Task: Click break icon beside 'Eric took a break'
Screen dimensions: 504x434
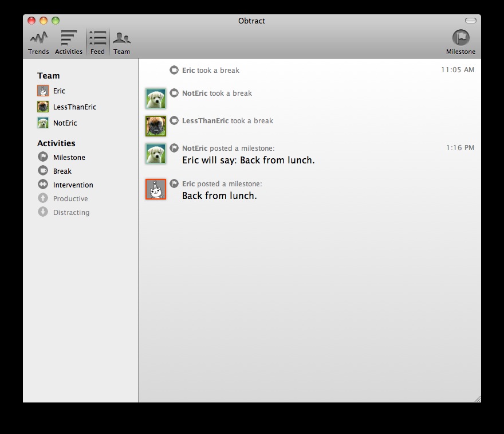Action: 174,70
